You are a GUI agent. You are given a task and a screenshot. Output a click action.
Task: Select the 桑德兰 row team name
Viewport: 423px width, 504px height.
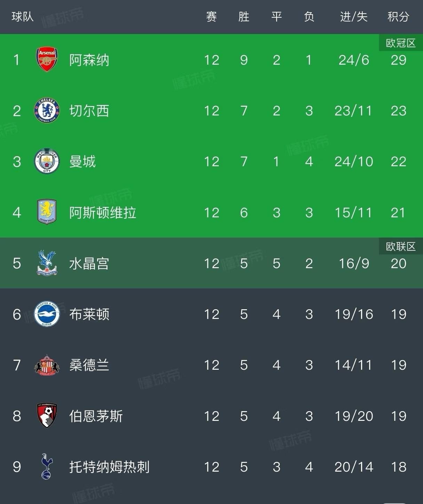pos(89,365)
